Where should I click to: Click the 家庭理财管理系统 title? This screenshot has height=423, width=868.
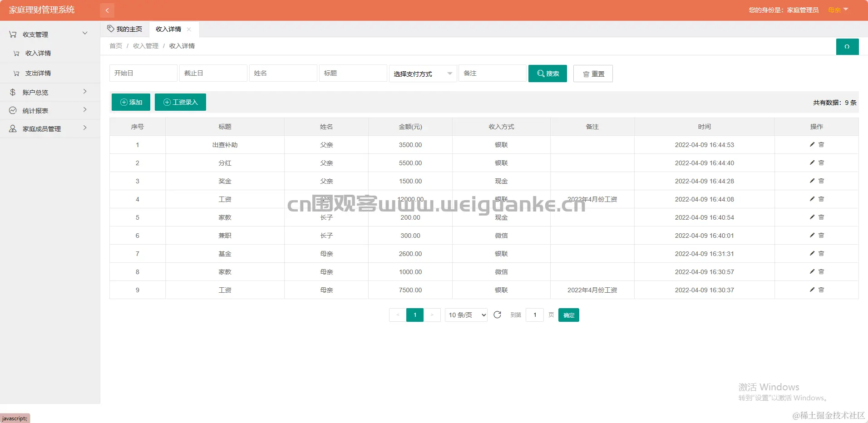42,10
